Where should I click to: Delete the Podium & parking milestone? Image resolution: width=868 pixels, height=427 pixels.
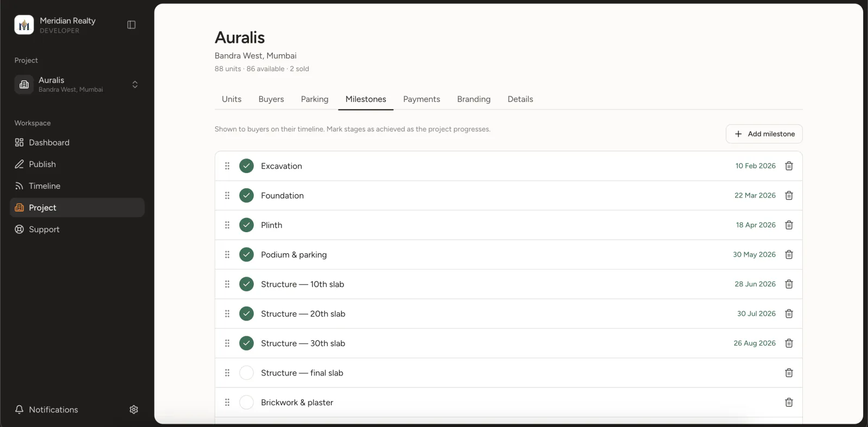click(x=789, y=254)
